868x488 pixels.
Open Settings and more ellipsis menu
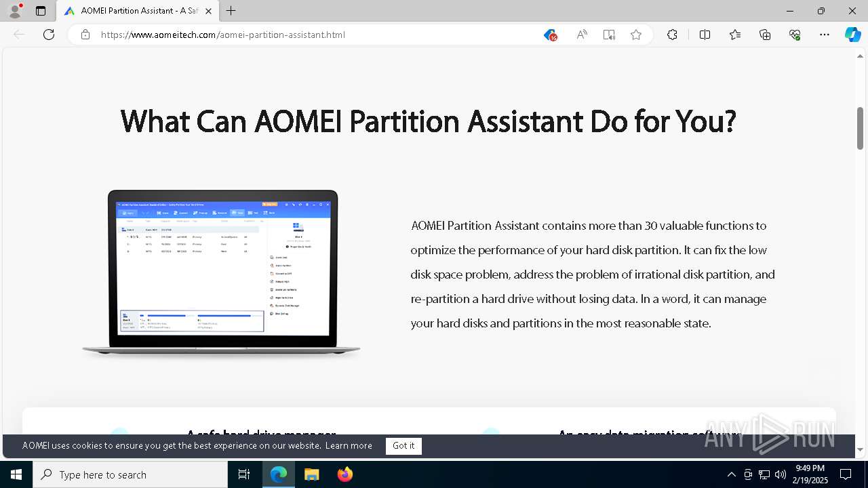(x=825, y=35)
